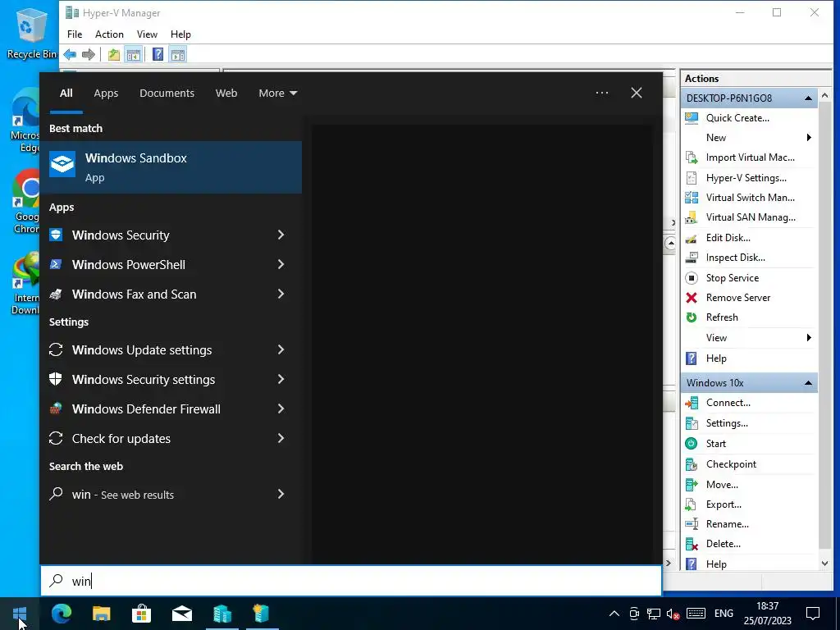Open Mail app from taskbar
Image resolution: width=840 pixels, height=630 pixels.
[x=181, y=614]
